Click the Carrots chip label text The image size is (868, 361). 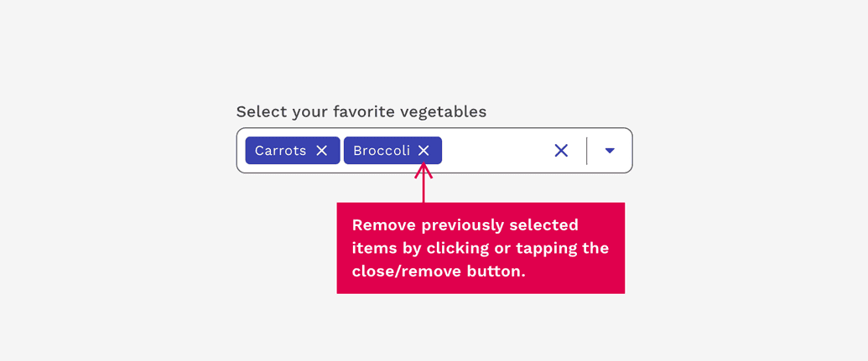pos(280,151)
